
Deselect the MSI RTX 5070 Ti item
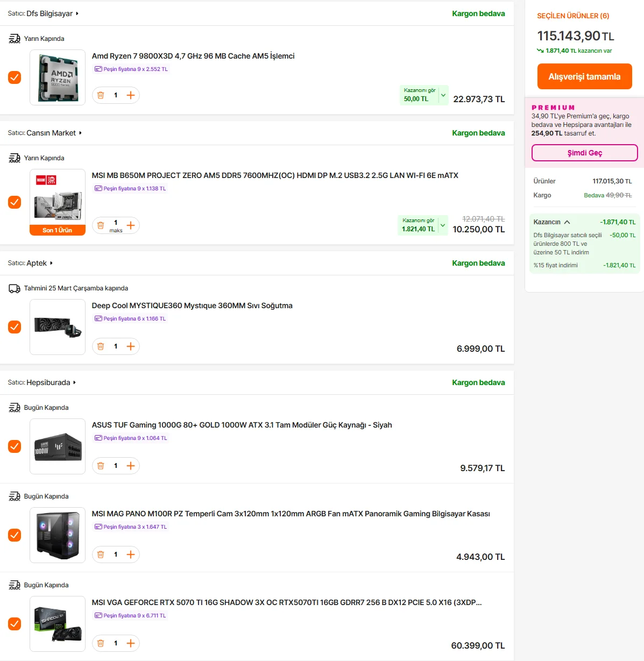[x=15, y=624]
